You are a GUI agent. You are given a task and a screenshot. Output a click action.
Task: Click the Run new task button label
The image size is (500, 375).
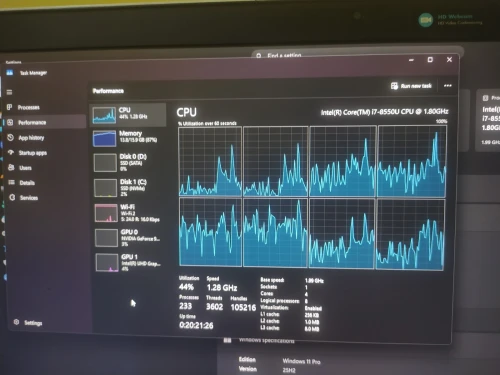[416, 86]
